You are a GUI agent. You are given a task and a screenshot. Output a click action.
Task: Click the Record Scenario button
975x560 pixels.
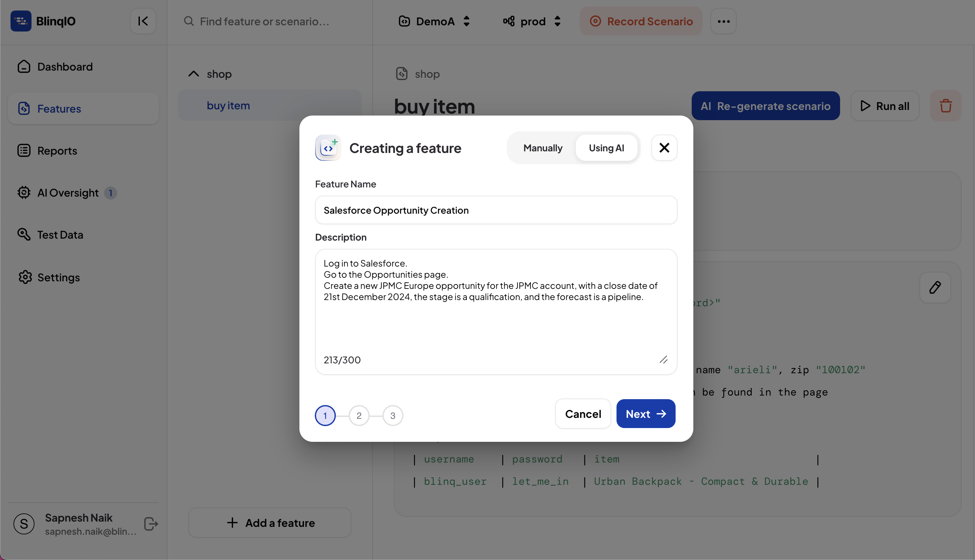(641, 21)
